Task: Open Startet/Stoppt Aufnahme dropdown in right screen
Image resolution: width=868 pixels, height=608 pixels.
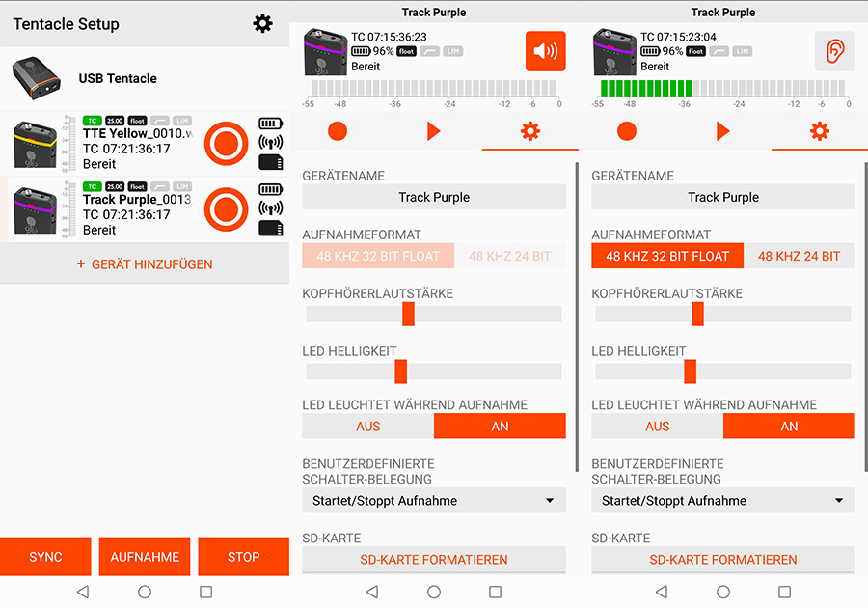Action: click(x=723, y=500)
